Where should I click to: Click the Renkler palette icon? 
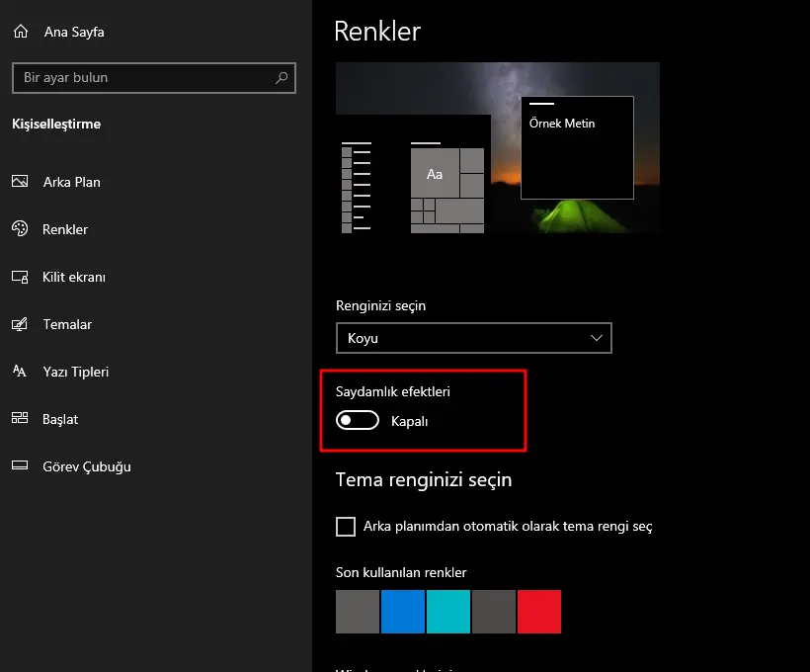point(20,228)
